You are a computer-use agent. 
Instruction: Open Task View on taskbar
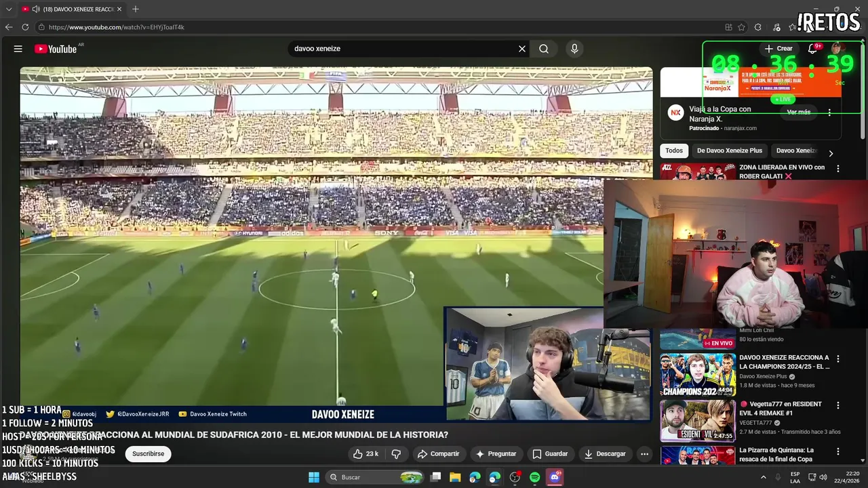click(x=436, y=477)
